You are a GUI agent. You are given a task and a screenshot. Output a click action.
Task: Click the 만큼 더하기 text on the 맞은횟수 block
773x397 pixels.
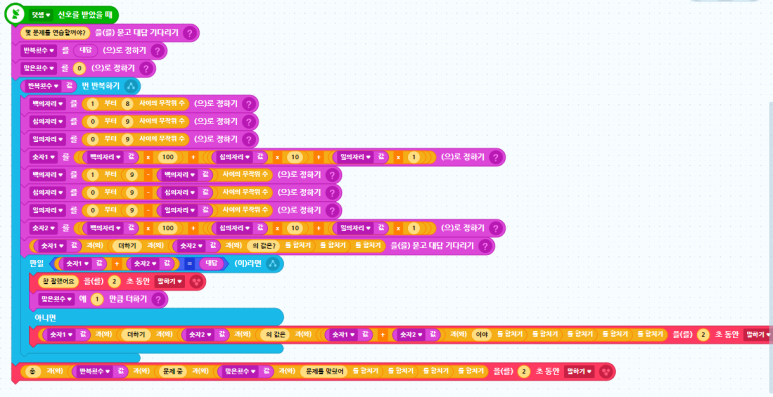(x=127, y=299)
